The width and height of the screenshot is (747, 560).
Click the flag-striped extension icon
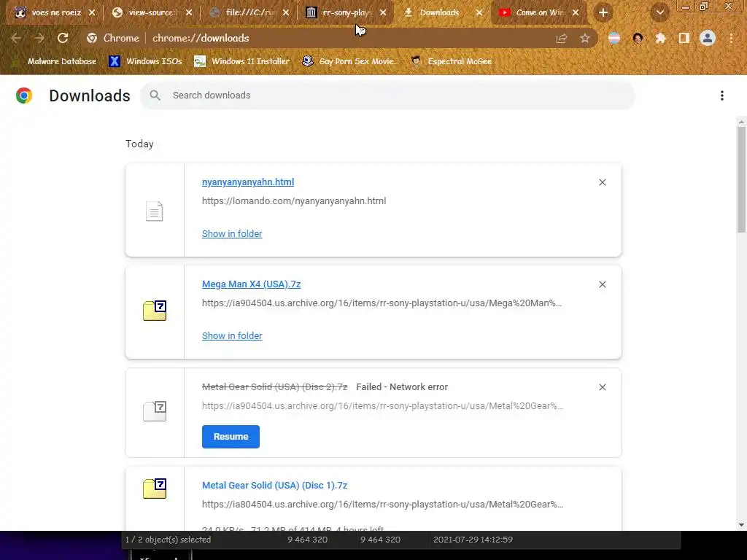point(614,38)
